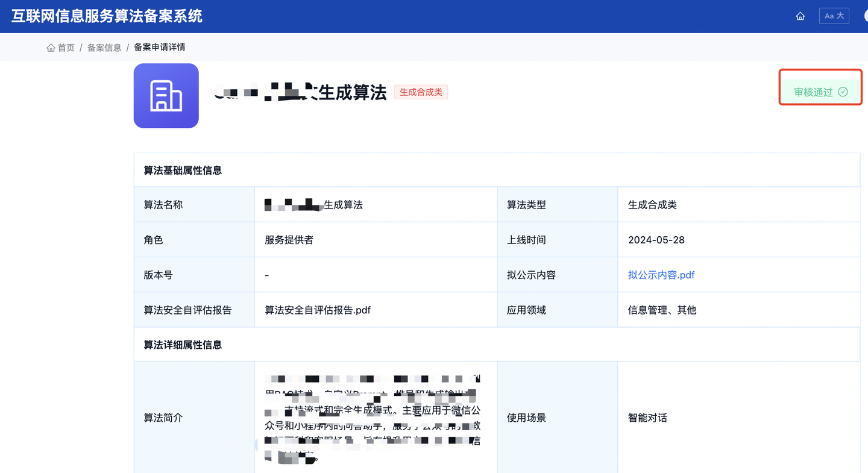Click the green checkmark inside the 审核通过 badge
The image size is (868, 473).
point(843,92)
